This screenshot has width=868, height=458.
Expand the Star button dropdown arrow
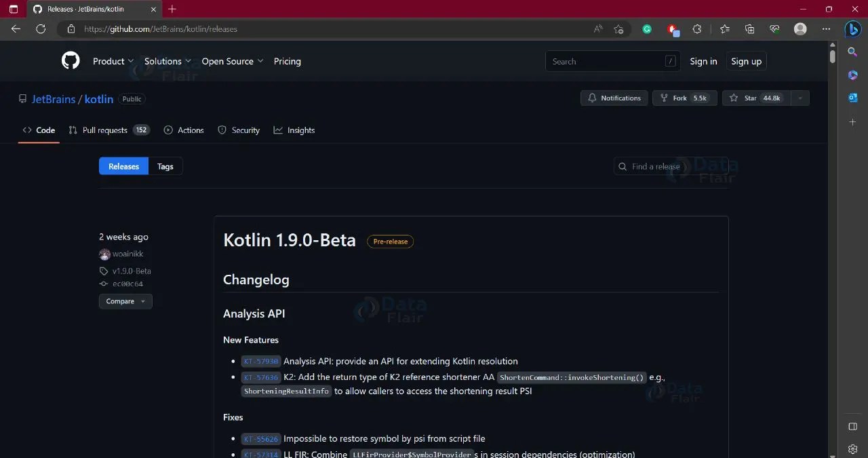(800, 98)
